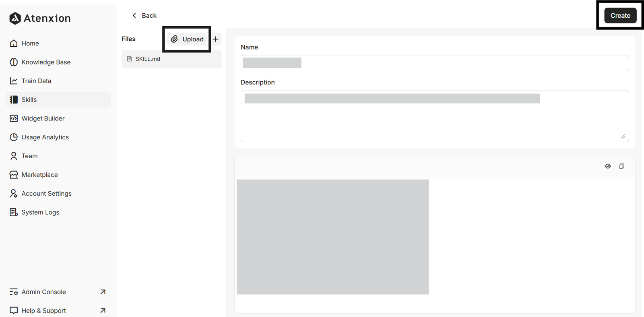Click the Admin Console sliders icon
This screenshot has height=317, width=644.
coord(14,292)
